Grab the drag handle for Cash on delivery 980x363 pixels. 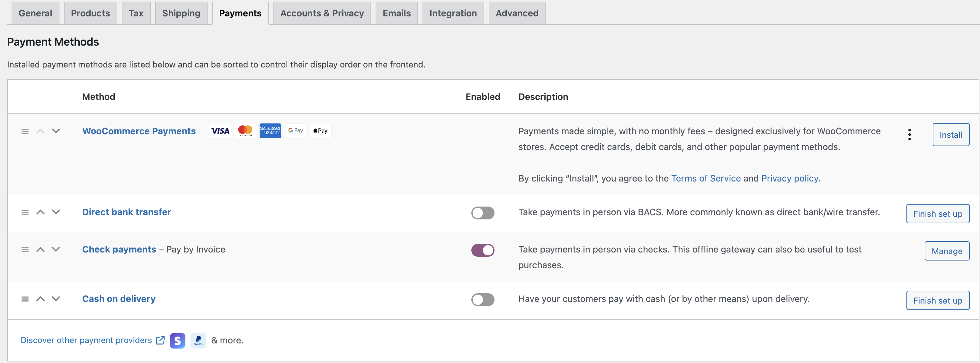click(25, 299)
